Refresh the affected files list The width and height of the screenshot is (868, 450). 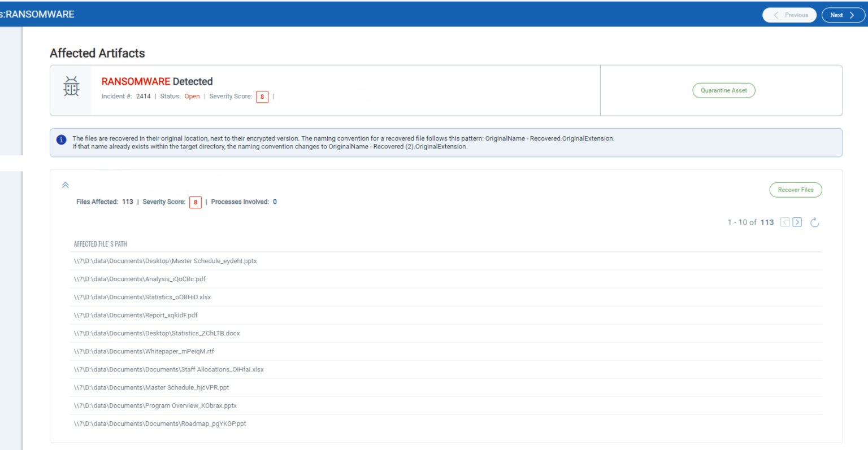pyautogui.click(x=814, y=222)
